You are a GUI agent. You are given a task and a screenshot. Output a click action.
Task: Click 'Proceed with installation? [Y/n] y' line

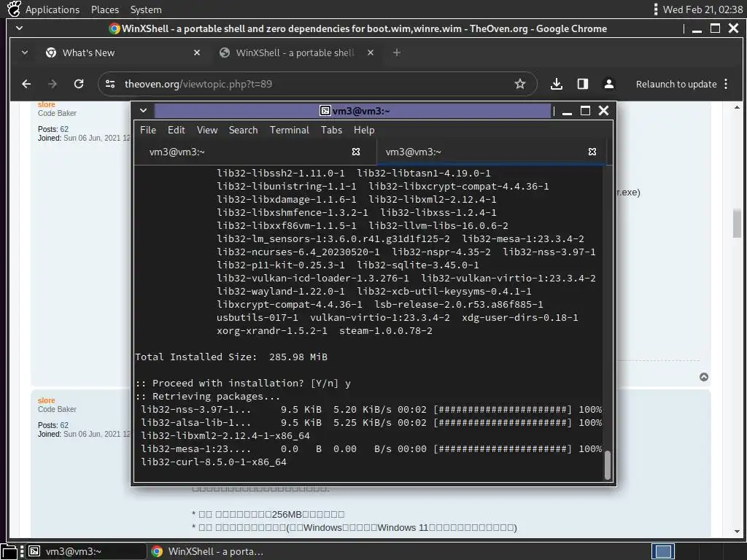click(x=243, y=384)
